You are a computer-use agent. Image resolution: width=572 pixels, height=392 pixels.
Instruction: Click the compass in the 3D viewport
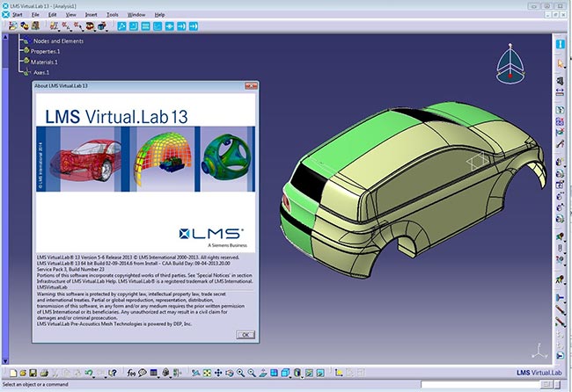pos(510,64)
